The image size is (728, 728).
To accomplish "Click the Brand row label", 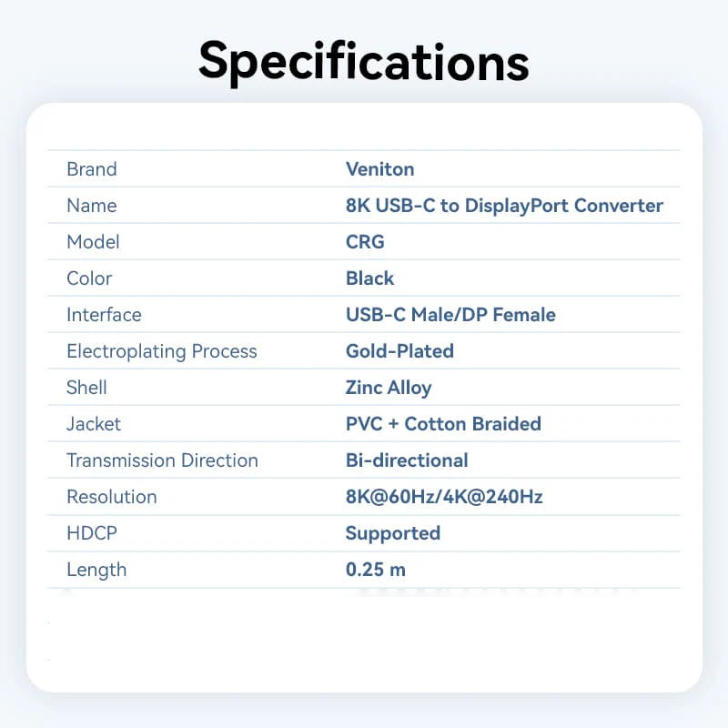I will click(x=92, y=169).
